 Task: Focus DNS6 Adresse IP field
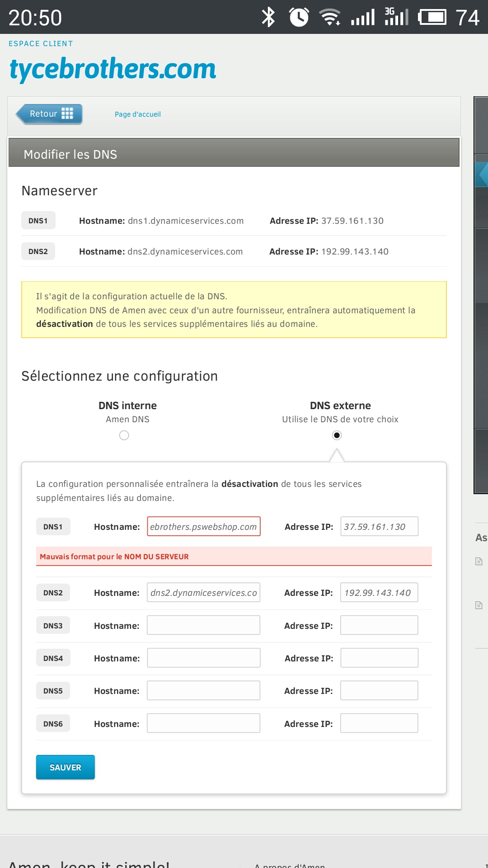[379, 723]
